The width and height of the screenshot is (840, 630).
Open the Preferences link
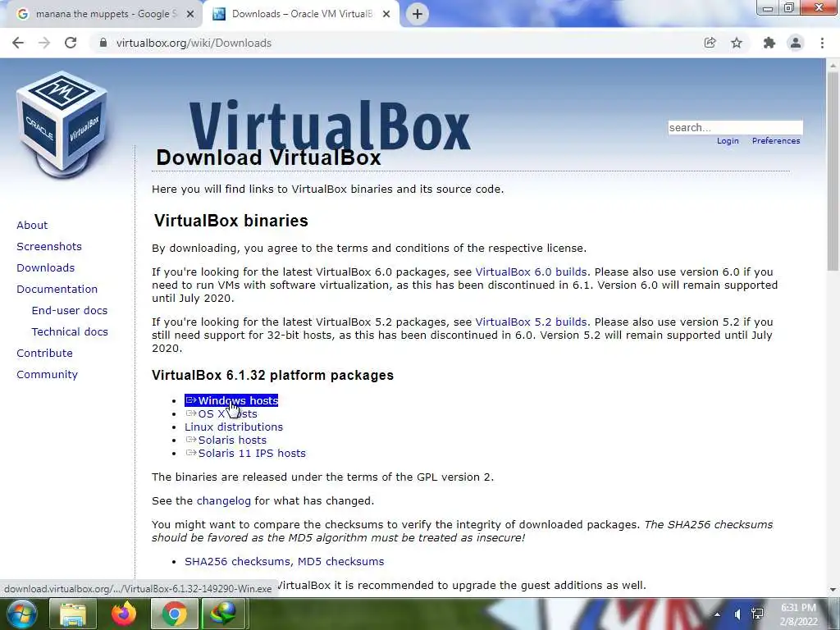776,141
